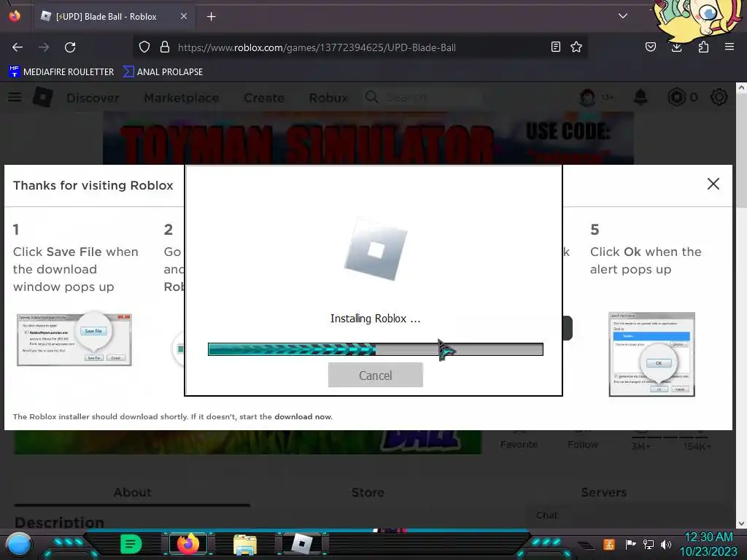
Task: Open the Java update tray icon
Action: click(609, 544)
